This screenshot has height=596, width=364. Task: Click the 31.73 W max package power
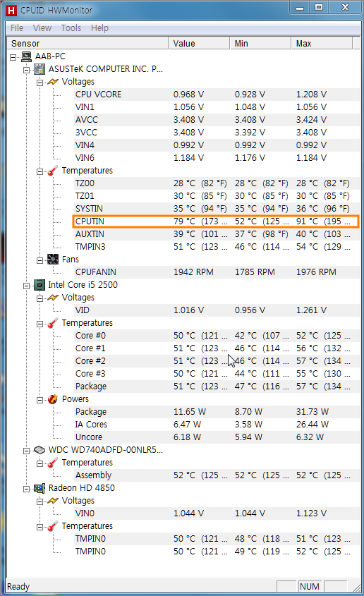click(313, 412)
